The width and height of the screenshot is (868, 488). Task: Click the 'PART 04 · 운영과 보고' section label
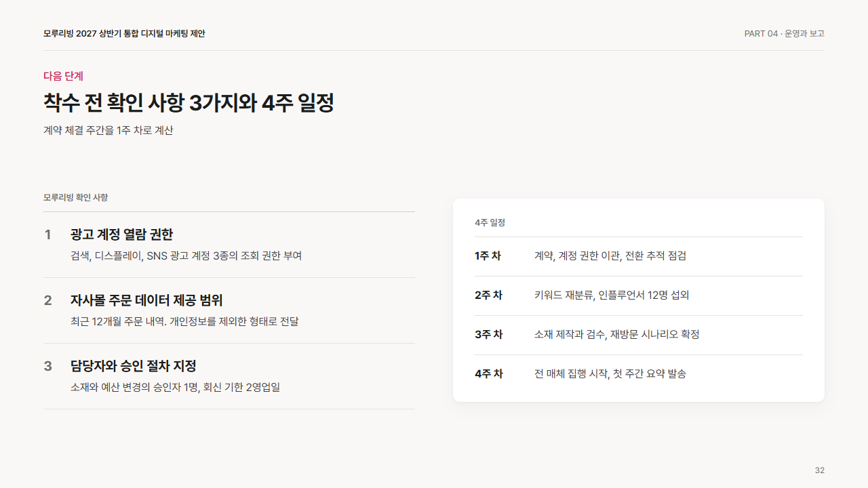tap(784, 34)
